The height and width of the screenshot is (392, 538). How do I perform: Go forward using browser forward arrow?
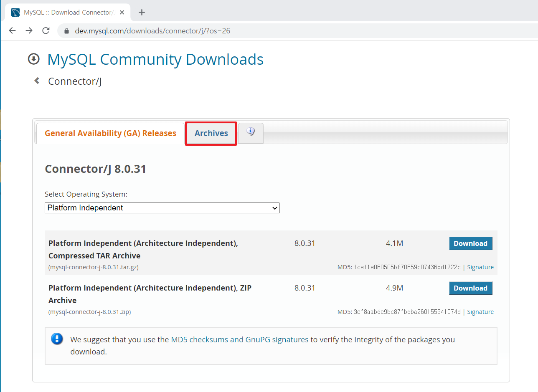tap(29, 30)
